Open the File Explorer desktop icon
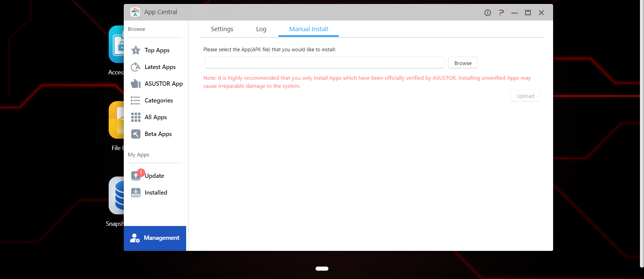The image size is (644, 279). tap(116, 121)
